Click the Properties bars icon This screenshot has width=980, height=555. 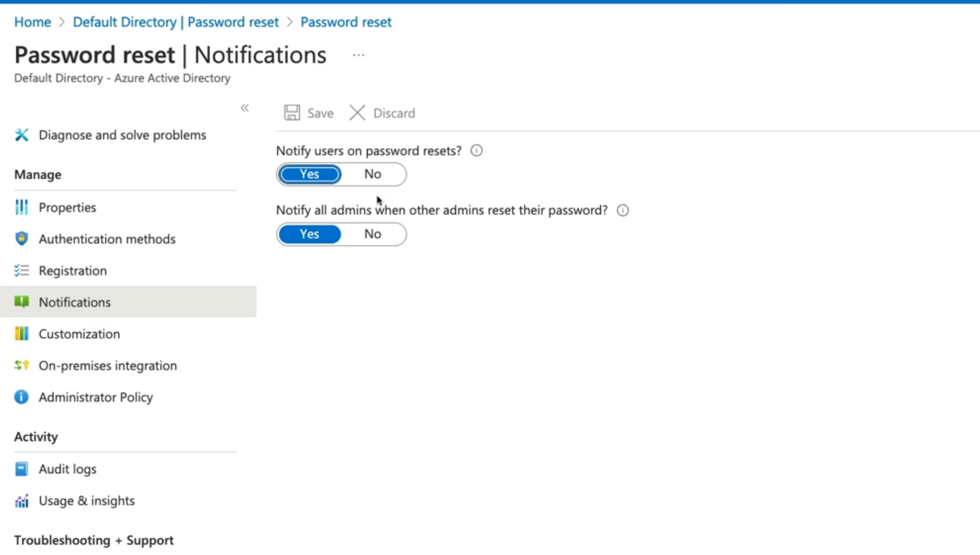[21, 207]
